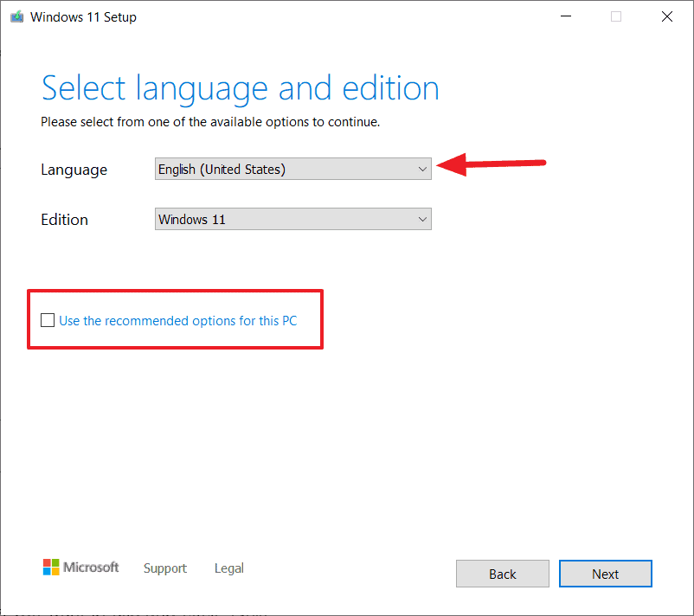Click the minimize icon in the title bar
Image resolution: width=694 pixels, height=616 pixels.
pyautogui.click(x=565, y=16)
